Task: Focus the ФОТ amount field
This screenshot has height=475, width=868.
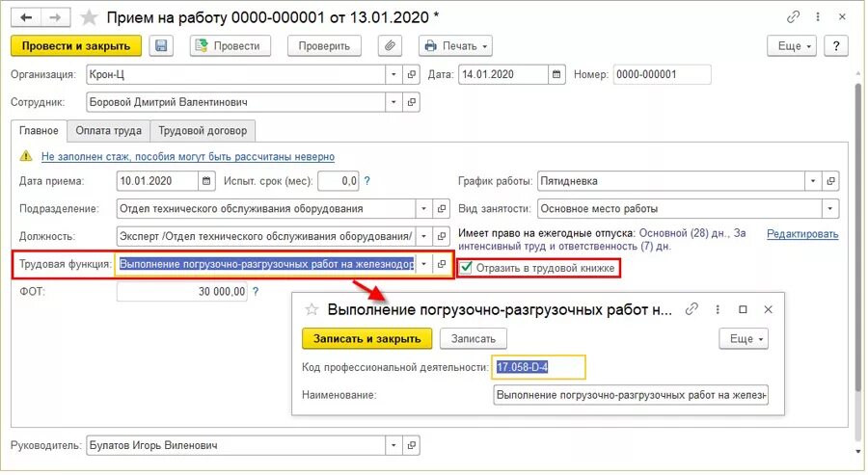Action: pos(182,291)
